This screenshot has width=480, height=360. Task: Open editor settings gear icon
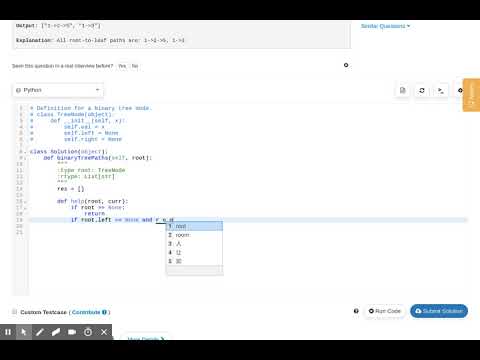click(460, 90)
